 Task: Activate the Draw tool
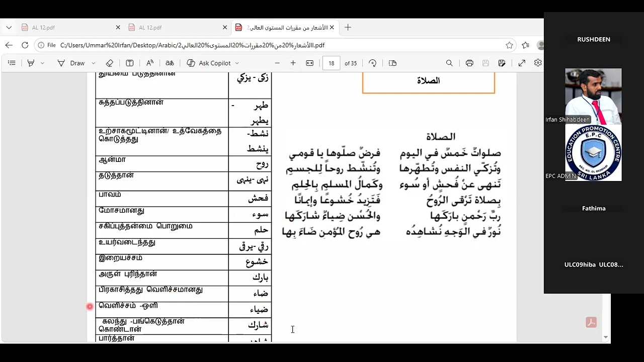tap(71, 63)
